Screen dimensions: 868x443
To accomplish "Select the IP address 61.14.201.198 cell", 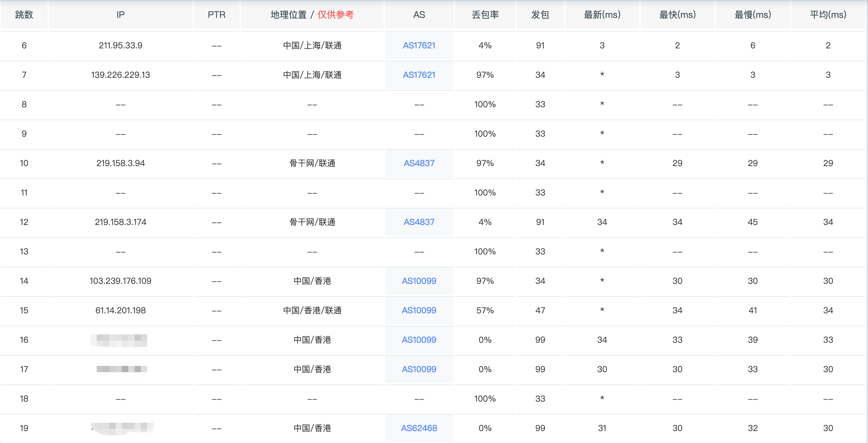I will click(x=120, y=311).
